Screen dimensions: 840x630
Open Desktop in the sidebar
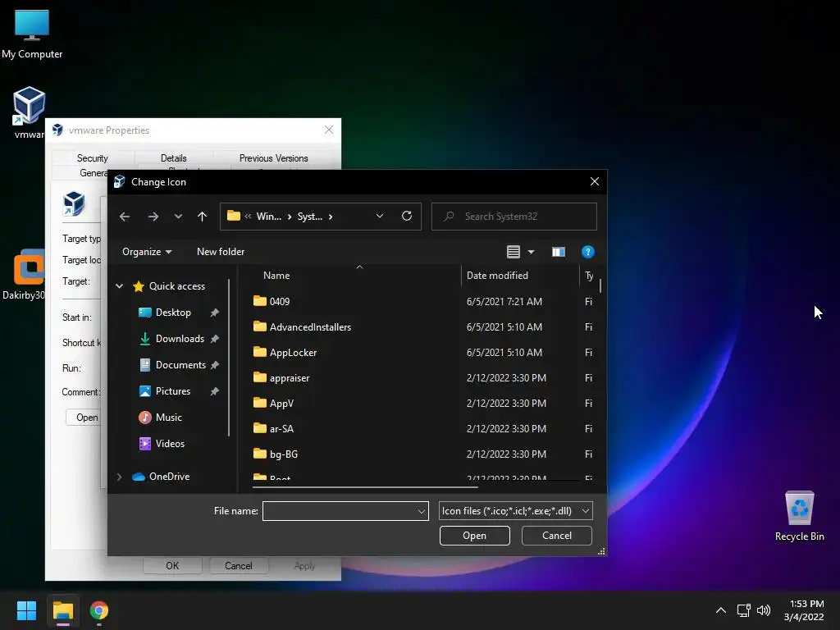[x=173, y=313]
